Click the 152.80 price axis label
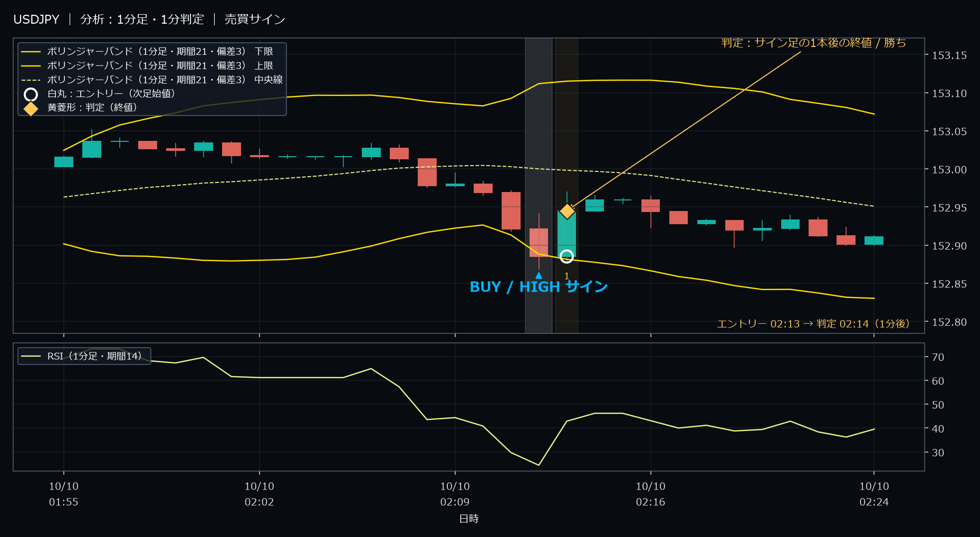The height and width of the screenshot is (537, 980). click(949, 322)
